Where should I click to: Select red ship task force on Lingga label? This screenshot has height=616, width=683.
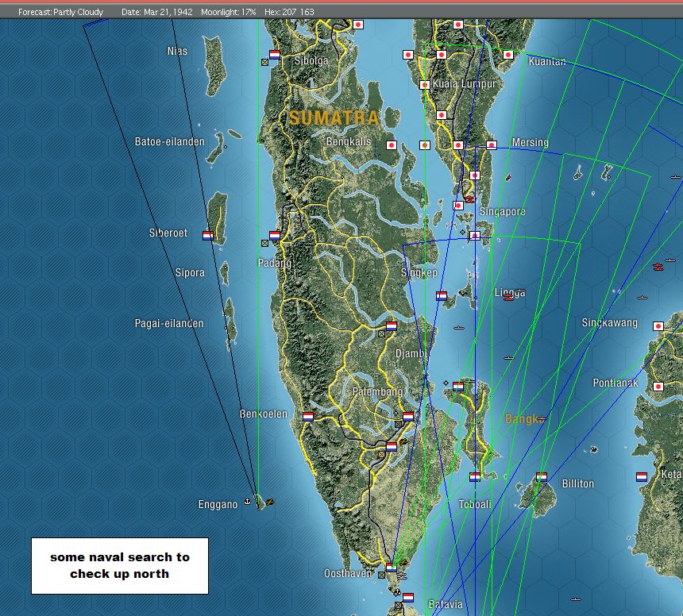508,298
